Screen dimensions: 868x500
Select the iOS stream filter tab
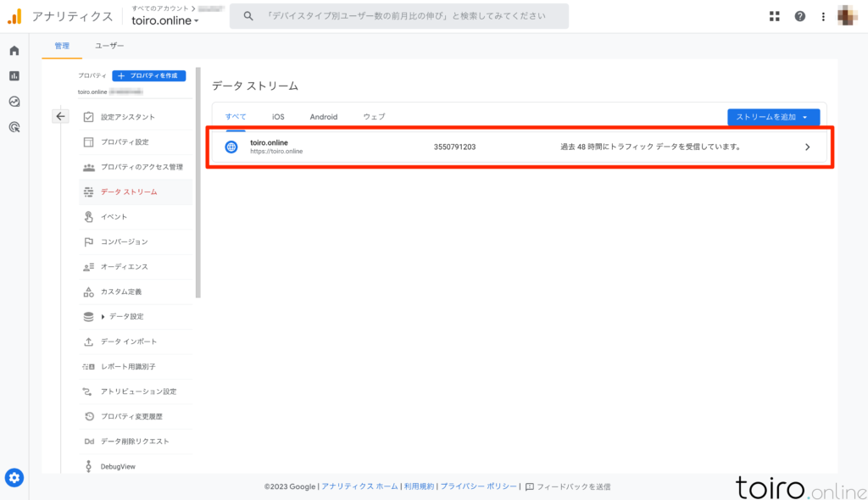(x=278, y=117)
